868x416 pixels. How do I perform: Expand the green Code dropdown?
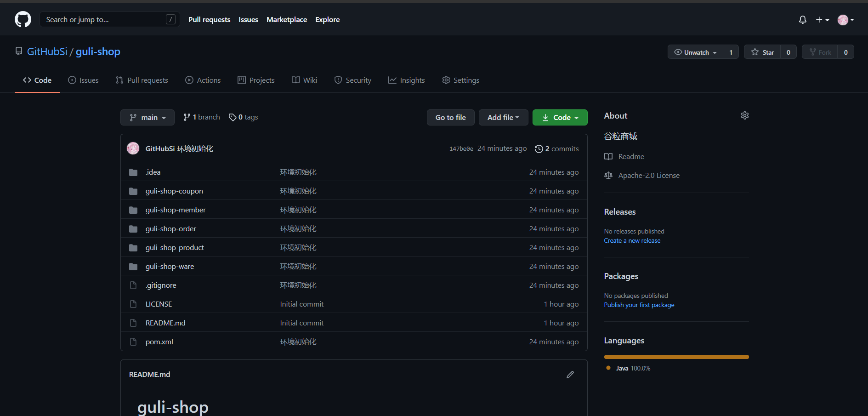pos(560,117)
